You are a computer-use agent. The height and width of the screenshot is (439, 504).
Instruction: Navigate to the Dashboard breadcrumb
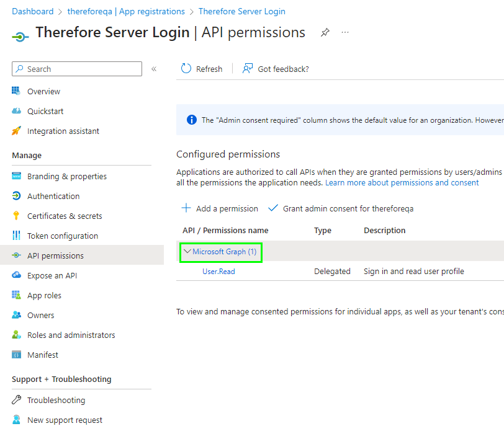(x=33, y=11)
